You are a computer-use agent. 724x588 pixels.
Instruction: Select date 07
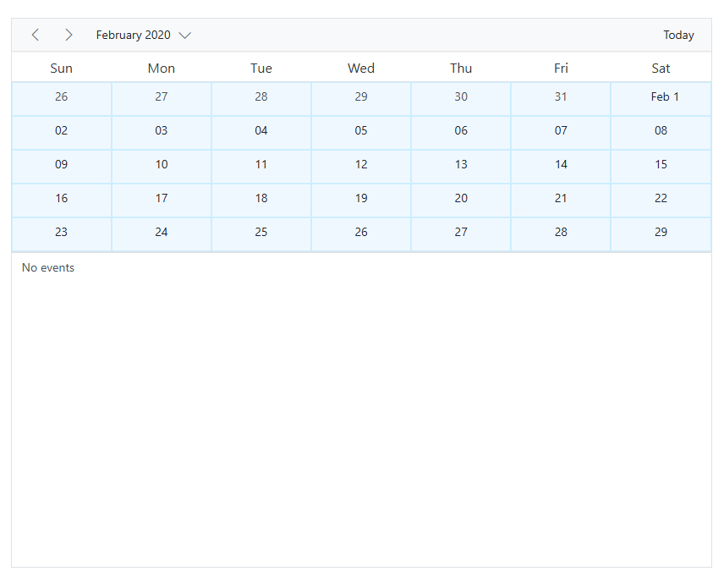click(x=561, y=133)
